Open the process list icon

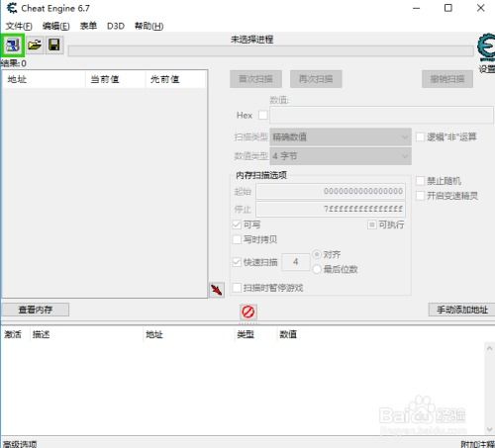(13, 45)
